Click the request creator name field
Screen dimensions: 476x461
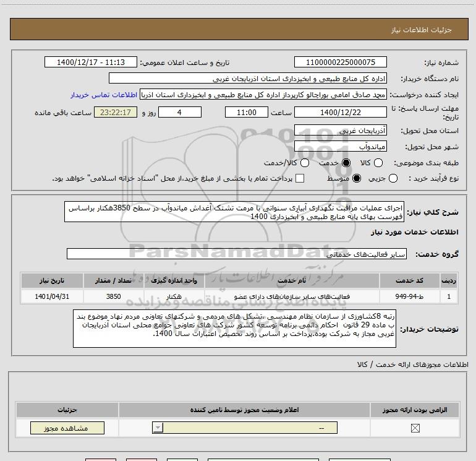(263, 95)
